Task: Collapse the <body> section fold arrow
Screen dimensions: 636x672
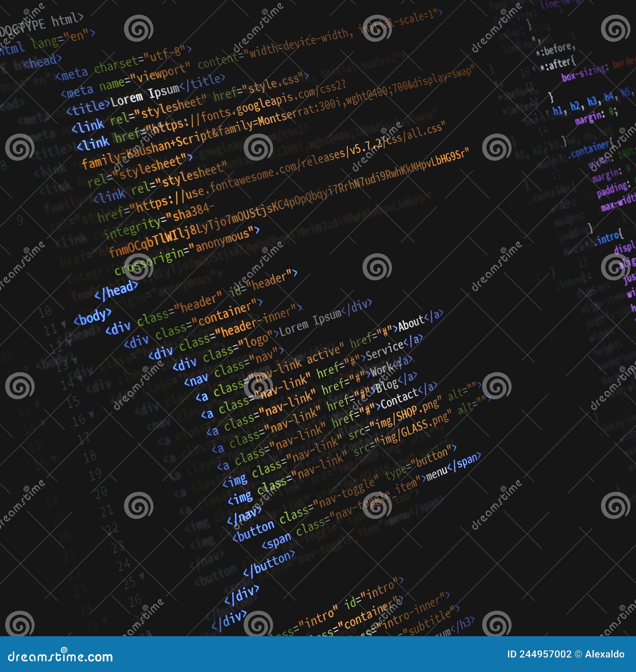Action: [63, 324]
